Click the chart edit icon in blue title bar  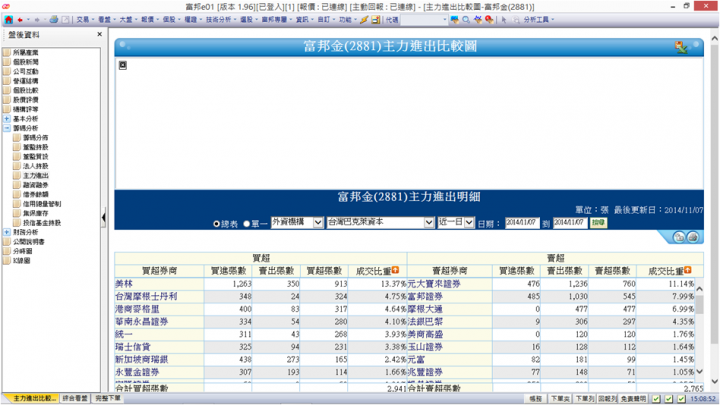(681, 47)
